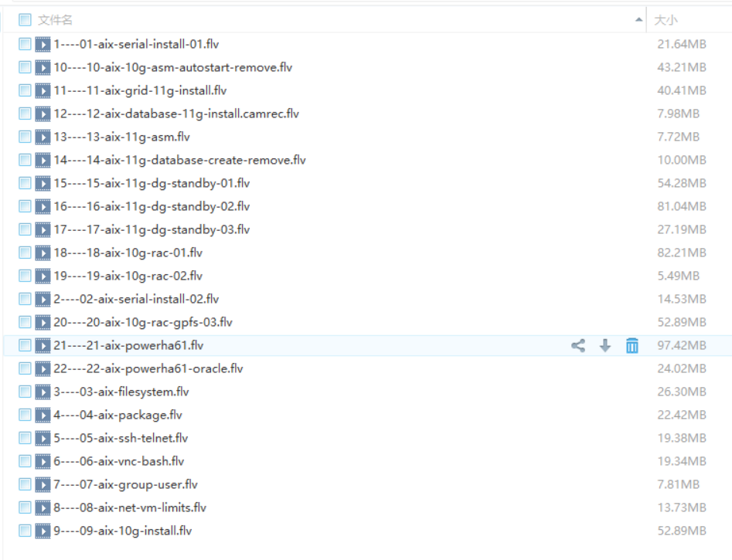732x560 pixels.
Task: Open 10----10-aix-10g-asm-autostart-remove.flv
Action: [x=172, y=68]
